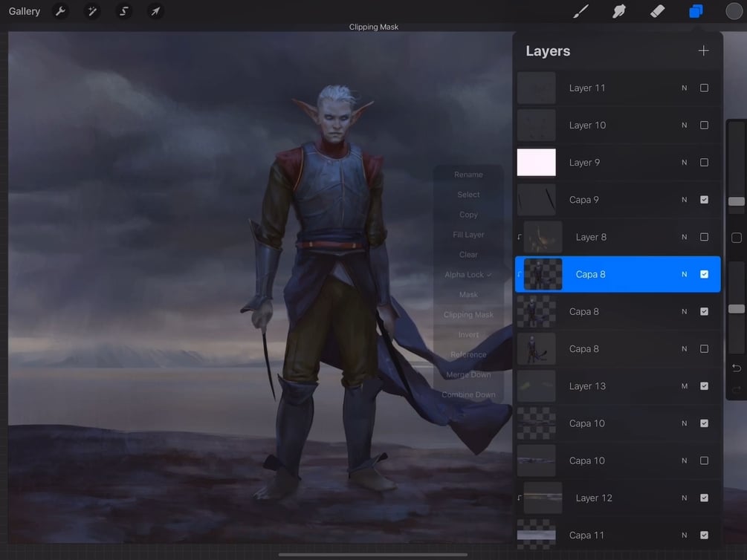The height and width of the screenshot is (560, 747).
Task: Select the "Capa 9" layer name
Action: pos(583,200)
